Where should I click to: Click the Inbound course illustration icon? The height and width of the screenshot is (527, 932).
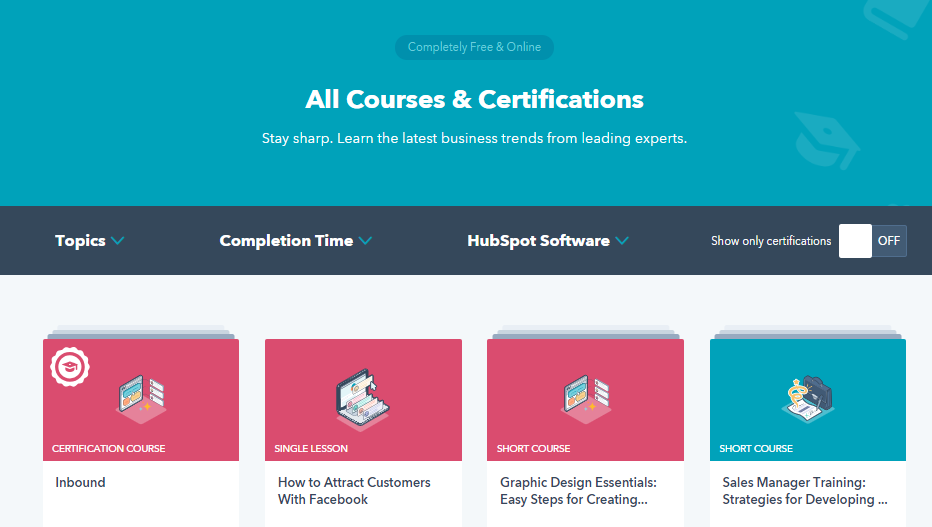(x=141, y=396)
